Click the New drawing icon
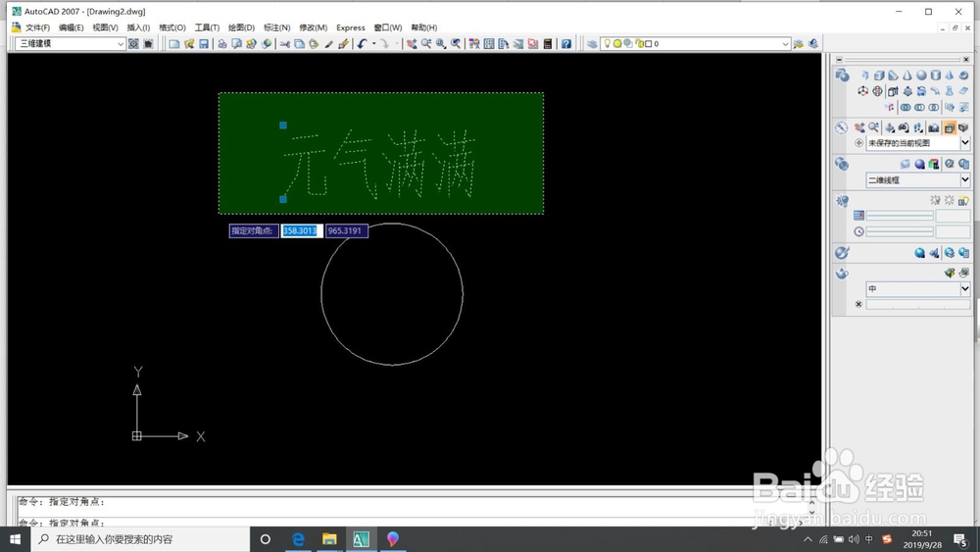 (x=174, y=44)
